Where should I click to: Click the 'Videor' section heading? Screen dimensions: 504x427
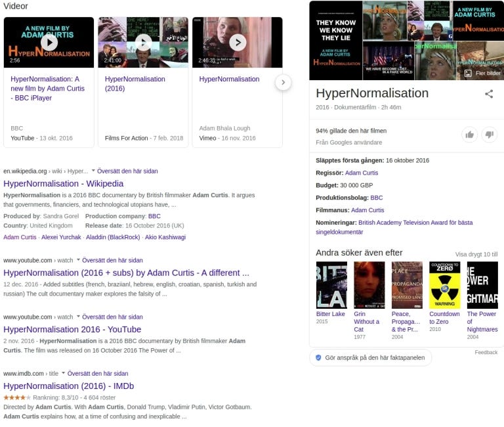(16, 6)
